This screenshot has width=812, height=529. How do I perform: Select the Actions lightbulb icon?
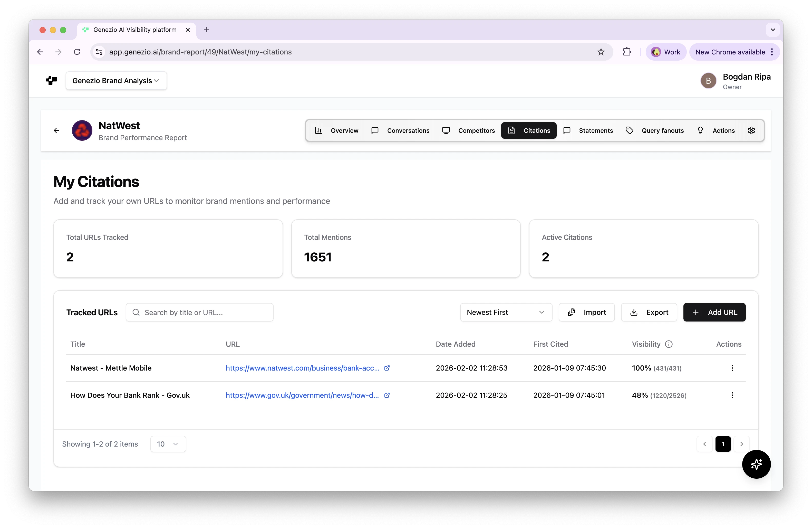tap(700, 130)
